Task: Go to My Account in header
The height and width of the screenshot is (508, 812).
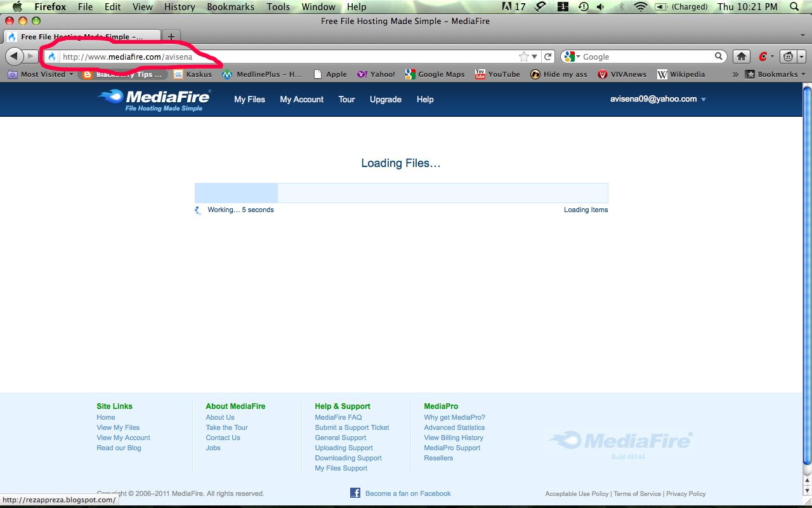Action: tap(302, 99)
